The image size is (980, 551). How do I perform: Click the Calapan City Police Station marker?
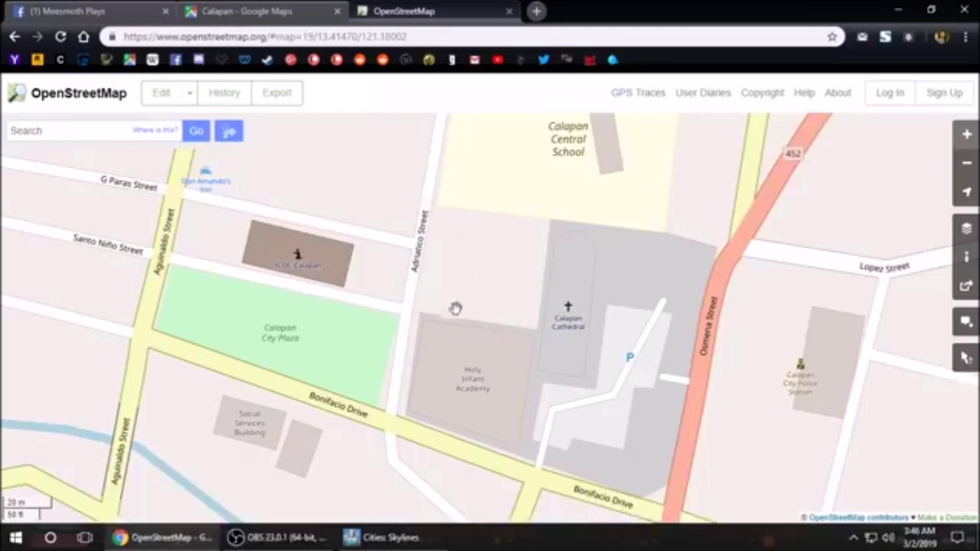(x=801, y=364)
